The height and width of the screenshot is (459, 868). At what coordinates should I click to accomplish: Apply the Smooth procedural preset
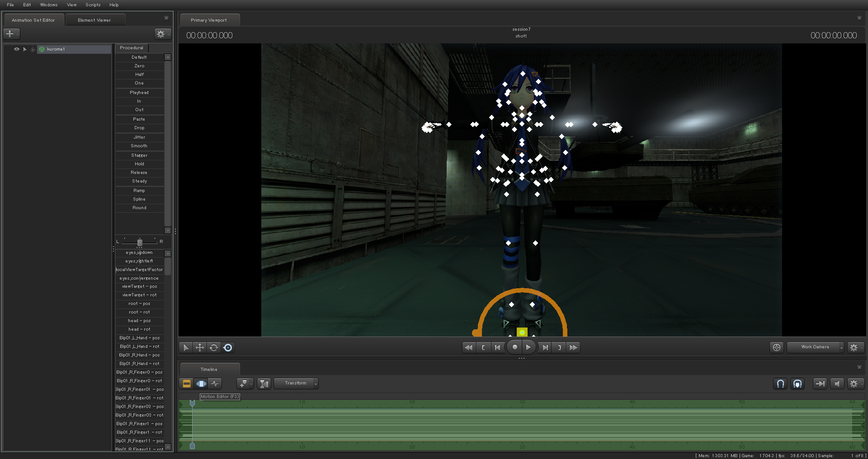pos(139,146)
